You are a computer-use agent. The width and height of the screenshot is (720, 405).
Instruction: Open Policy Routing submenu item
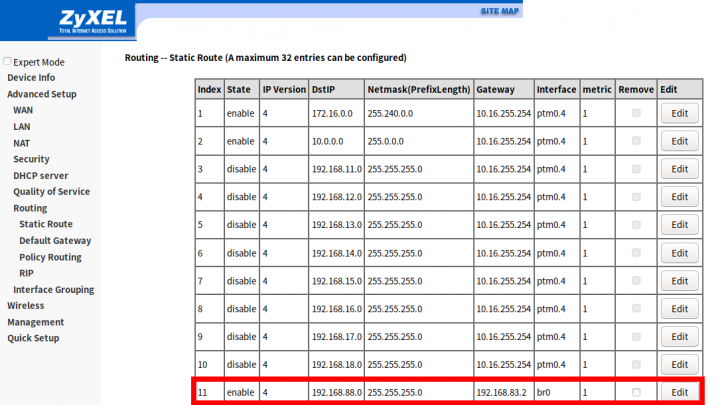click(51, 257)
